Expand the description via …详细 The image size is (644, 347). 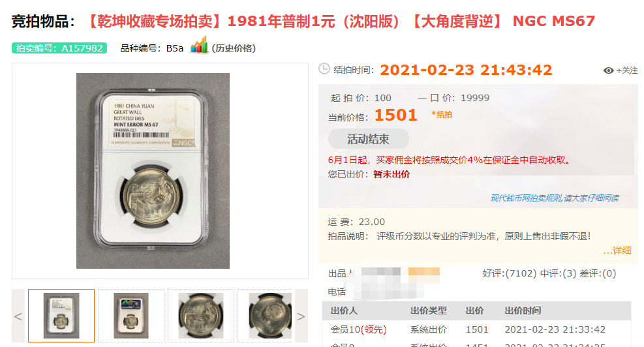(617, 250)
